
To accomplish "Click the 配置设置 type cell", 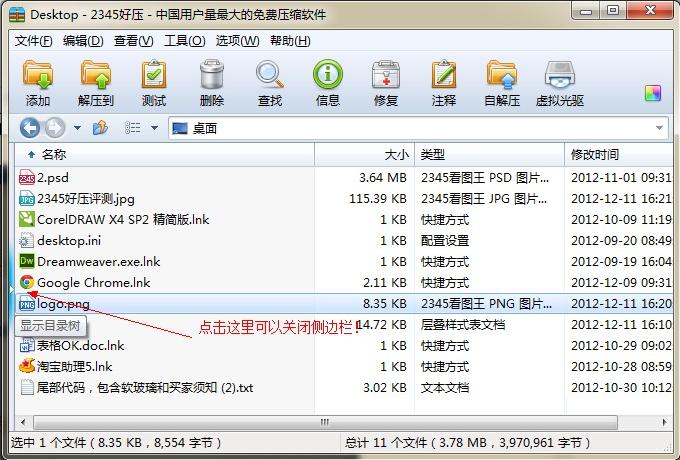I will pos(445,241).
